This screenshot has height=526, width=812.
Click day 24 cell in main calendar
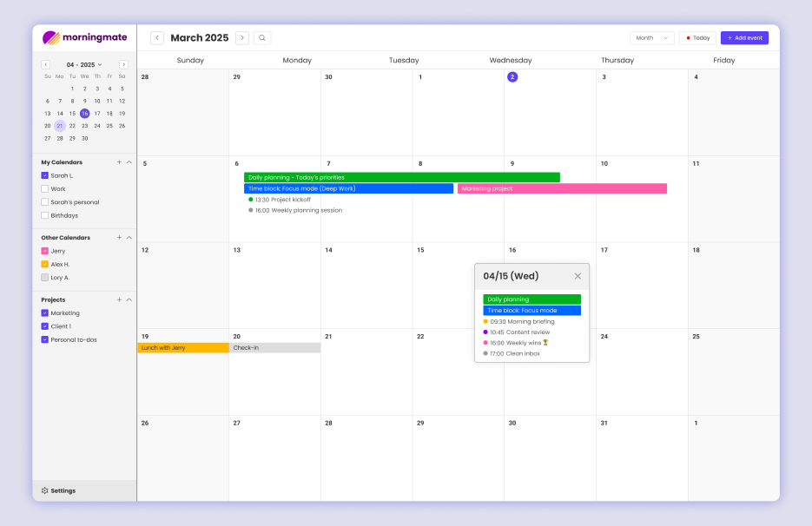[x=642, y=371]
